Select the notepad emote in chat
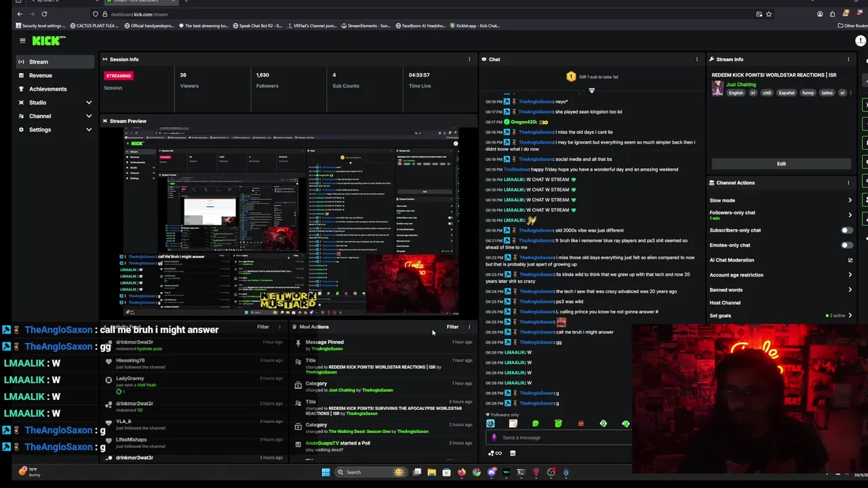The width and height of the screenshot is (868, 488). [513, 424]
